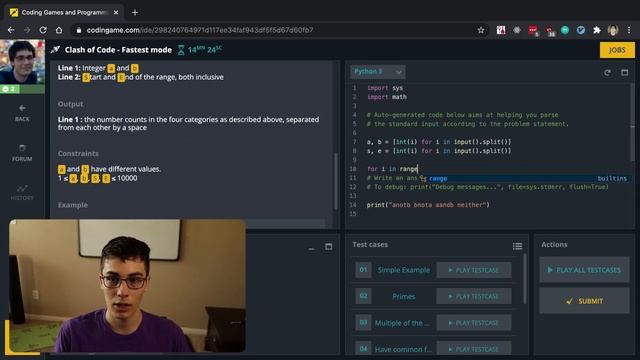640x360 pixels.
Task: Click the JOBS button
Action: (x=617, y=50)
